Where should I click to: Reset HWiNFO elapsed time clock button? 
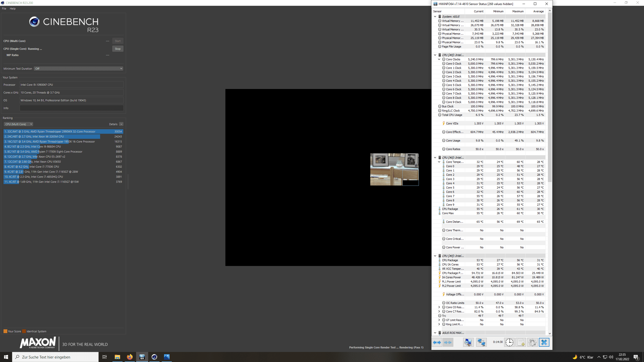(x=509, y=342)
